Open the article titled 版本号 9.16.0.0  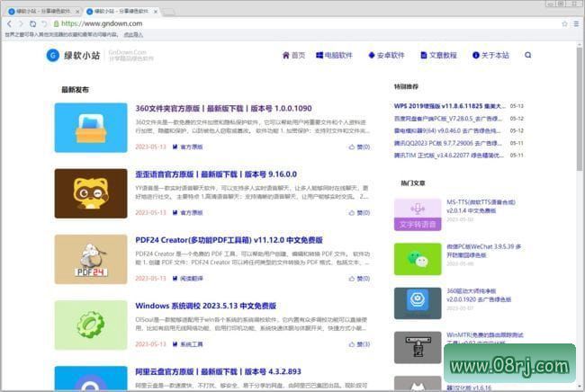pyautogui.click(x=216, y=174)
